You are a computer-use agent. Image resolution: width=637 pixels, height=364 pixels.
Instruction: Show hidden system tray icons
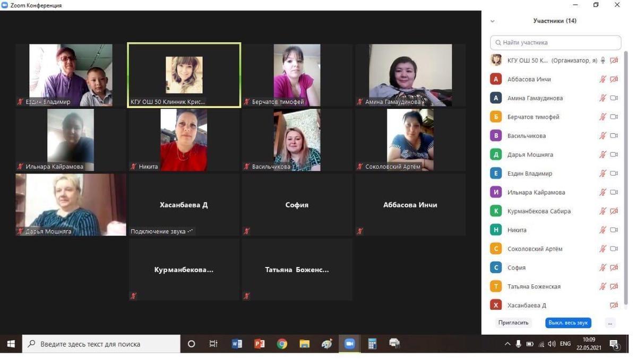click(507, 344)
